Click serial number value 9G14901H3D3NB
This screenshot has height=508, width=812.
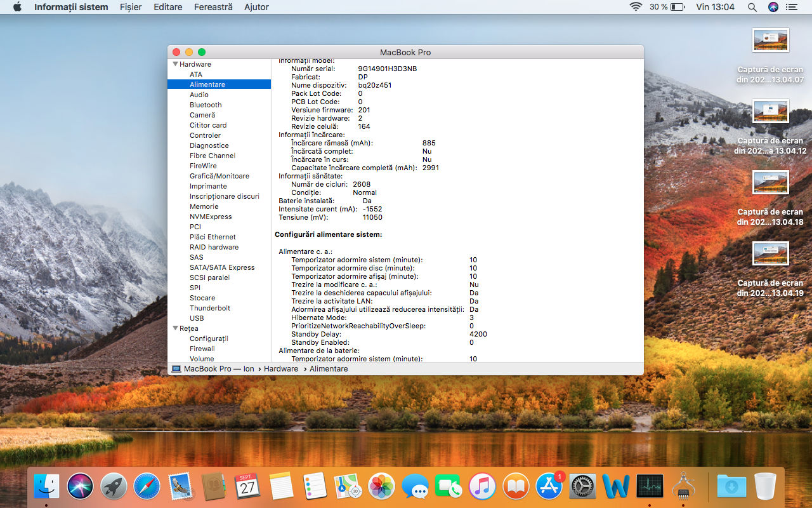pos(388,69)
